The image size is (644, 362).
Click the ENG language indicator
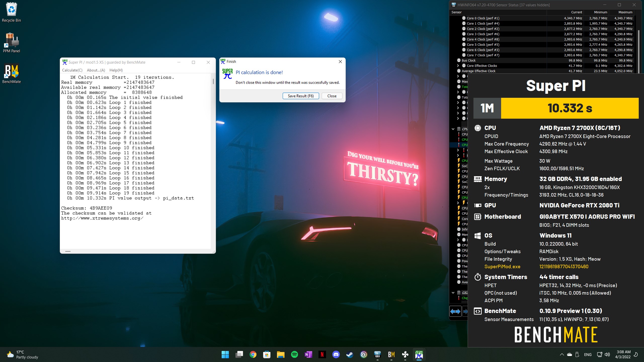pos(588,354)
